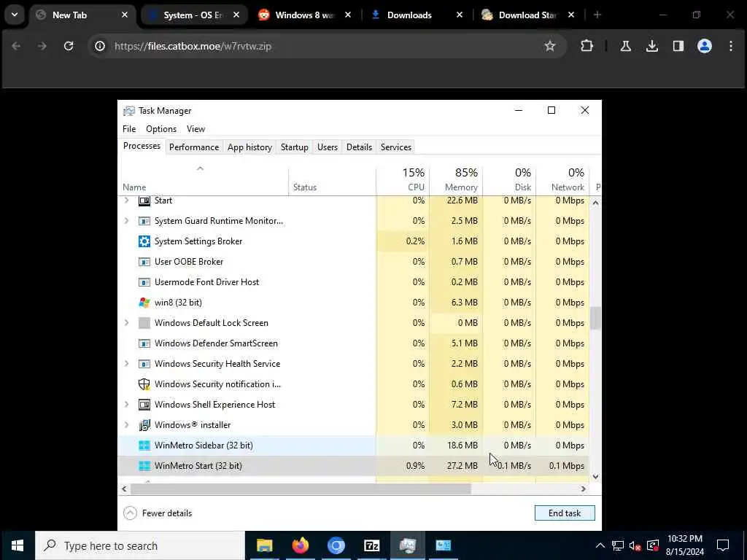Click the Task Manager taskbar icon

[407, 545]
